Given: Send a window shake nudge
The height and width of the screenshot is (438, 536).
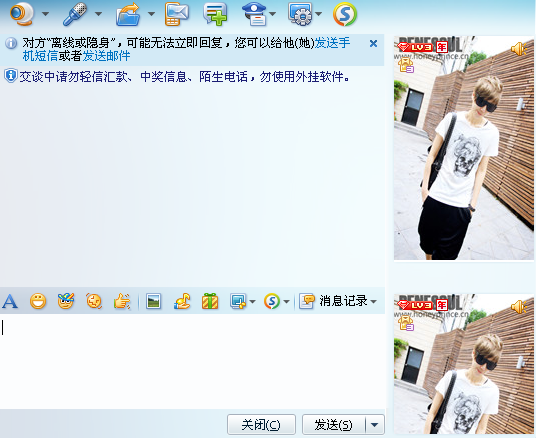Looking at the screenshot, I should coord(94,301).
